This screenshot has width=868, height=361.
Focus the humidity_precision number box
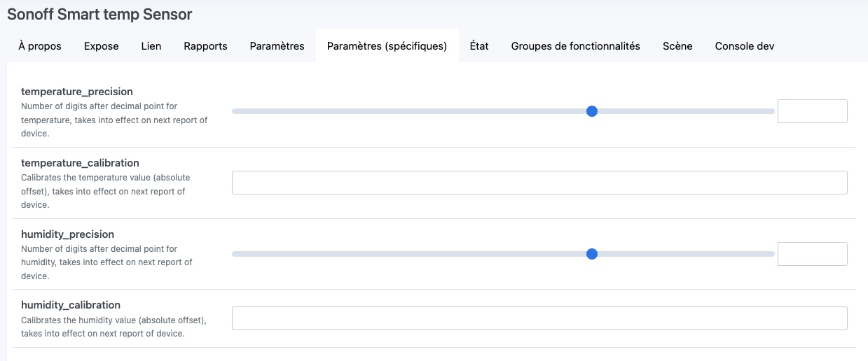pos(813,254)
